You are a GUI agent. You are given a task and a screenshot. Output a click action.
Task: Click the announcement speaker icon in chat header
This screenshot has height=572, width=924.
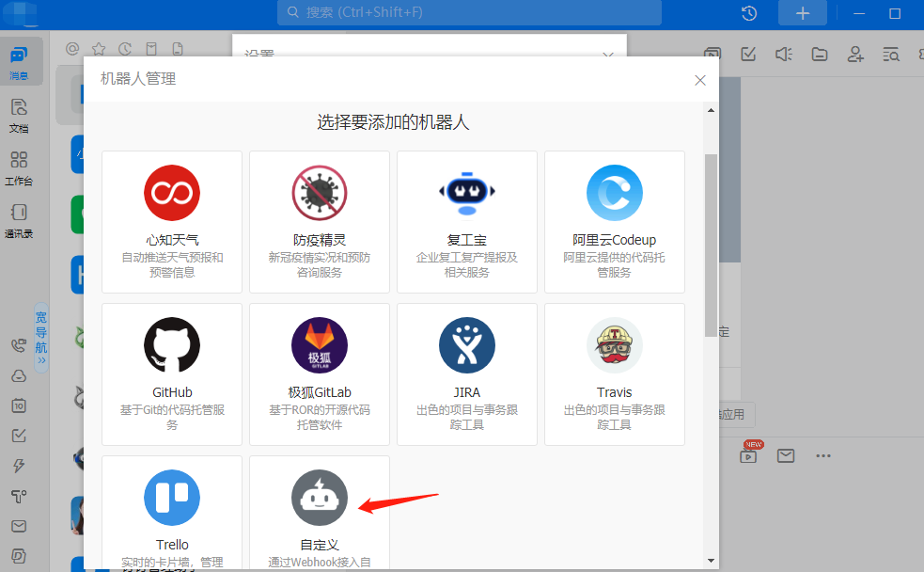coord(784,55)
